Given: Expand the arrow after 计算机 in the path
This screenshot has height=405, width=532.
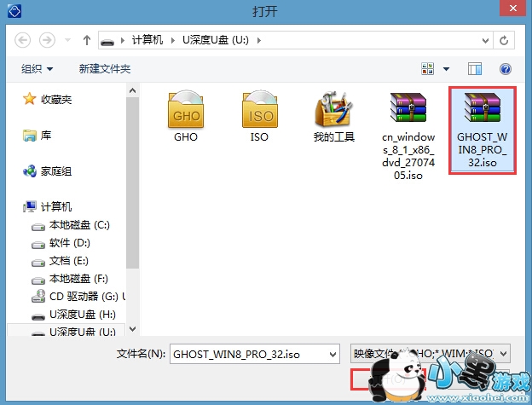Looking at the screenshot, I should pos(173,41).
